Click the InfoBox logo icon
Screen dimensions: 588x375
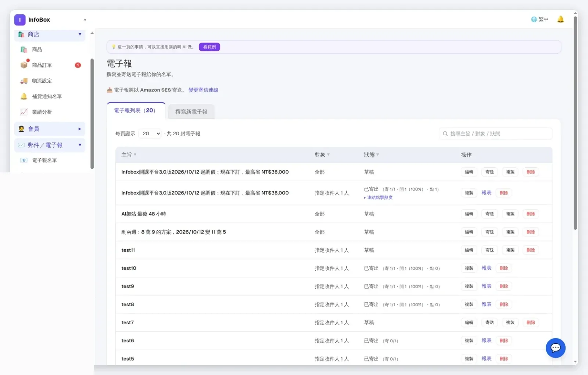coord(20,20)
